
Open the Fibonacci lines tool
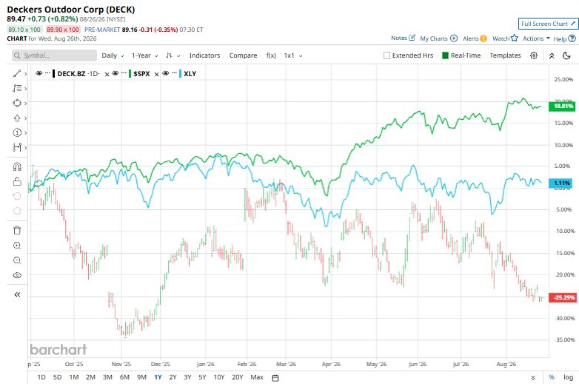click(x=17, y=89)
